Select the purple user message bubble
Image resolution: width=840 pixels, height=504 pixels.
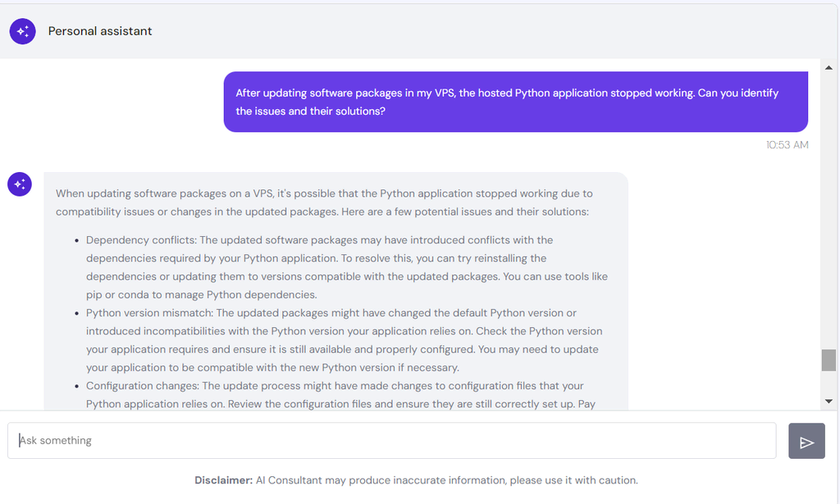pyautogui.click(x=515, y=102)
